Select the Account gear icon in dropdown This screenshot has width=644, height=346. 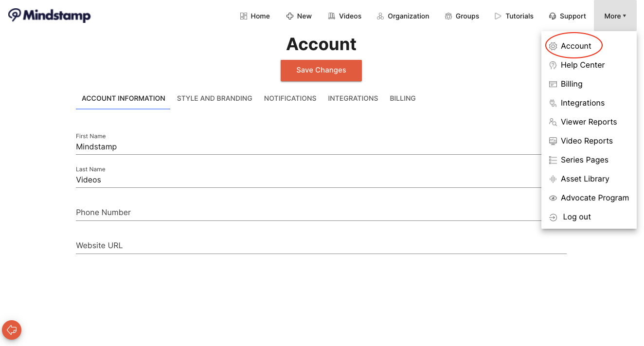pyautogui.click(x=553, y=46)
